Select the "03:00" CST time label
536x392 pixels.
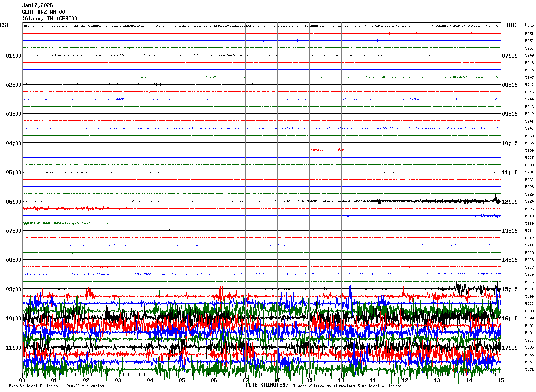coord(14,114)
